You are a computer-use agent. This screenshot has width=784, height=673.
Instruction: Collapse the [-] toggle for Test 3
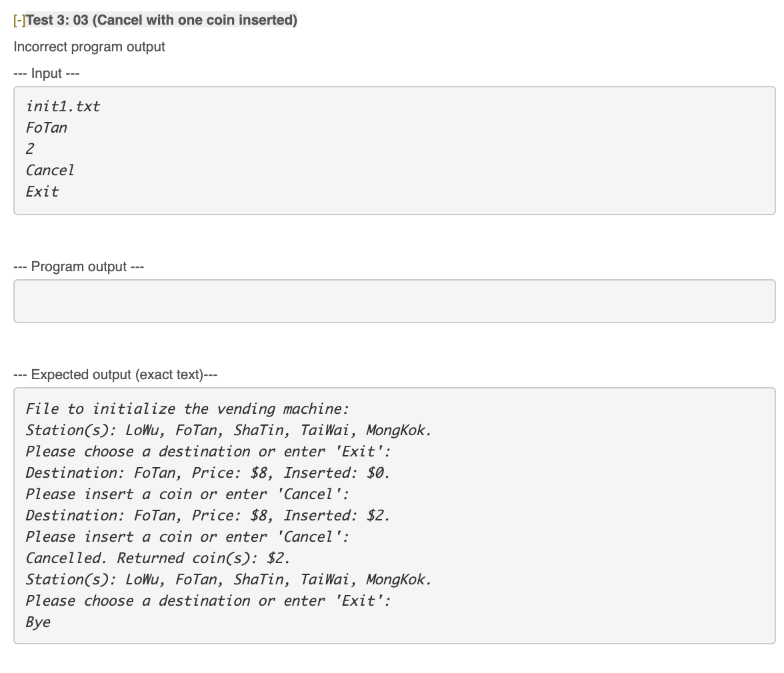(x=19, y=20)
